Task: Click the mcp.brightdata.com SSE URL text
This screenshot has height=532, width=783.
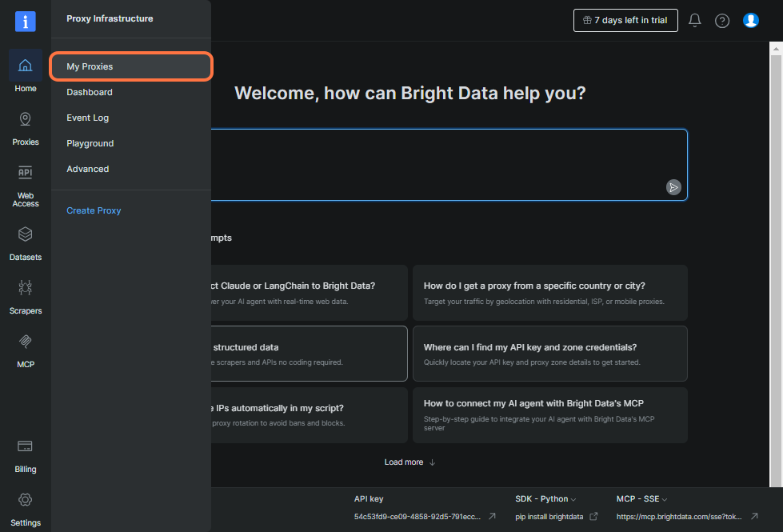Action: pos(679,517)
